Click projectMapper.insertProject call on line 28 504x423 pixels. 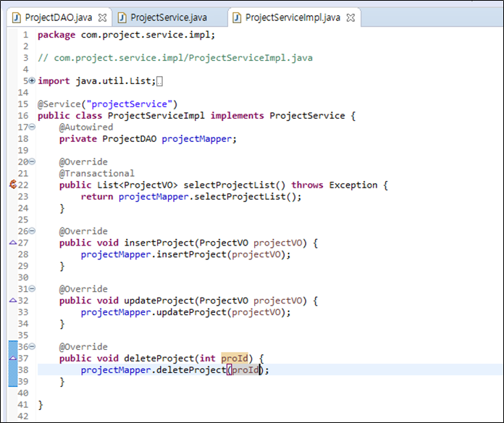[185, 254]
